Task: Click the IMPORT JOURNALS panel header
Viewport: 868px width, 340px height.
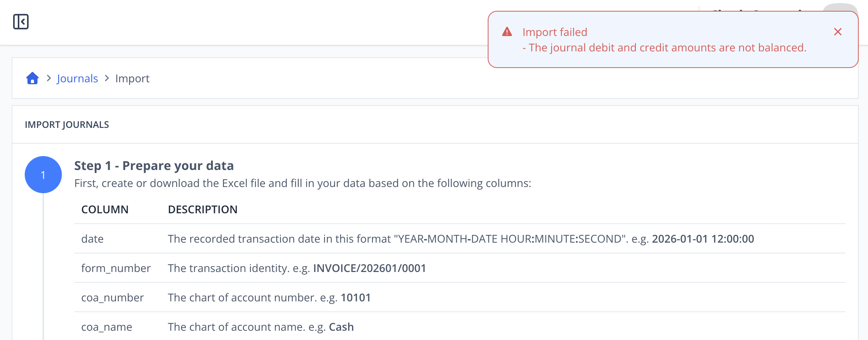Action: click(x=67, y=125)
